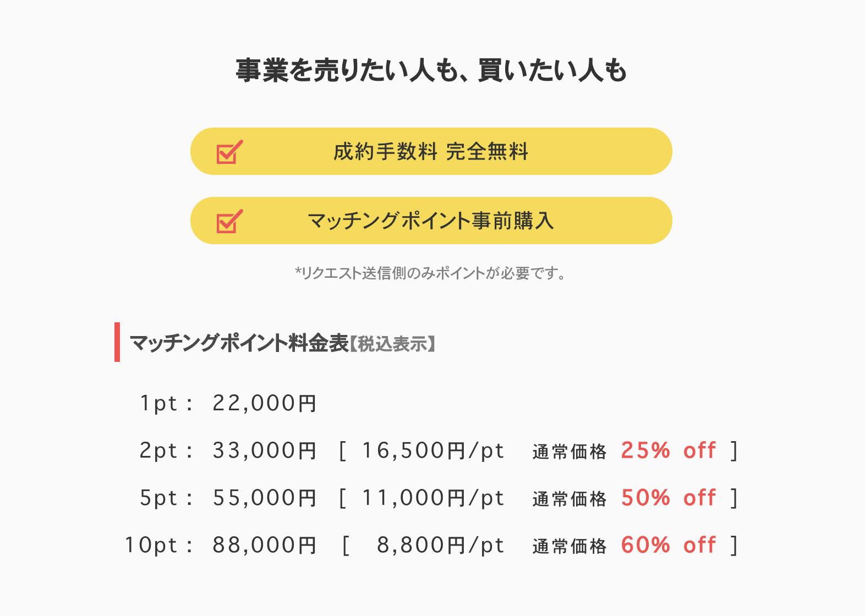The height and width of the screenshot is (616, 865).
Task: Select the 10pt 88,000円 price
Action: pos(264,546)
